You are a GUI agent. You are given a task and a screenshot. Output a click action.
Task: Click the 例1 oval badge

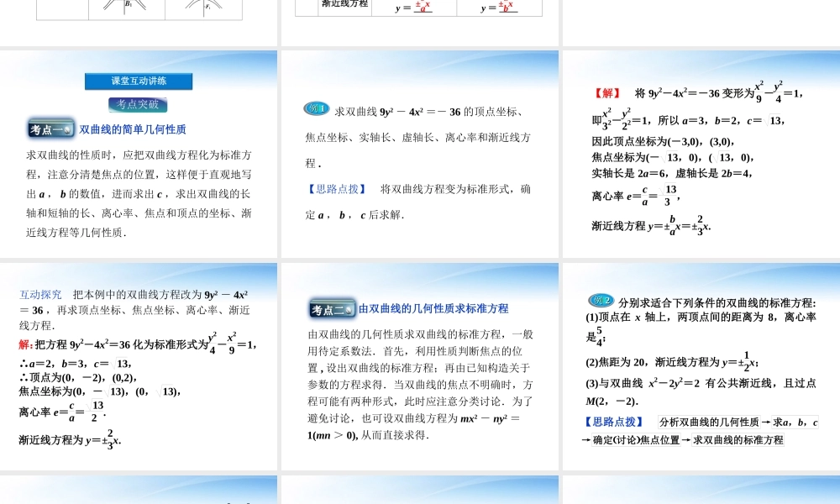click(x=317, y=108)
